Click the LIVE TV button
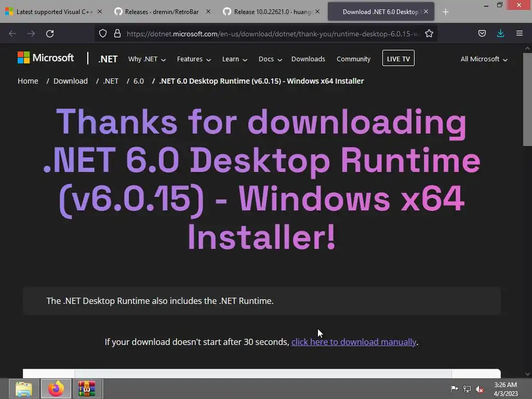Image resolution: width=532 pixels, height=399 pixels. coord(398,58)
